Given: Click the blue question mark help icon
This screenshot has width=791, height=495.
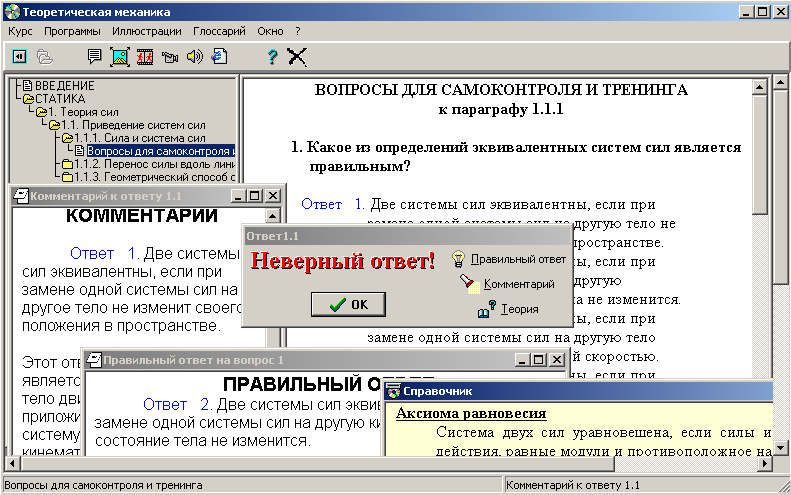Looking at the screenshot, I should click(x=271, y=57).
